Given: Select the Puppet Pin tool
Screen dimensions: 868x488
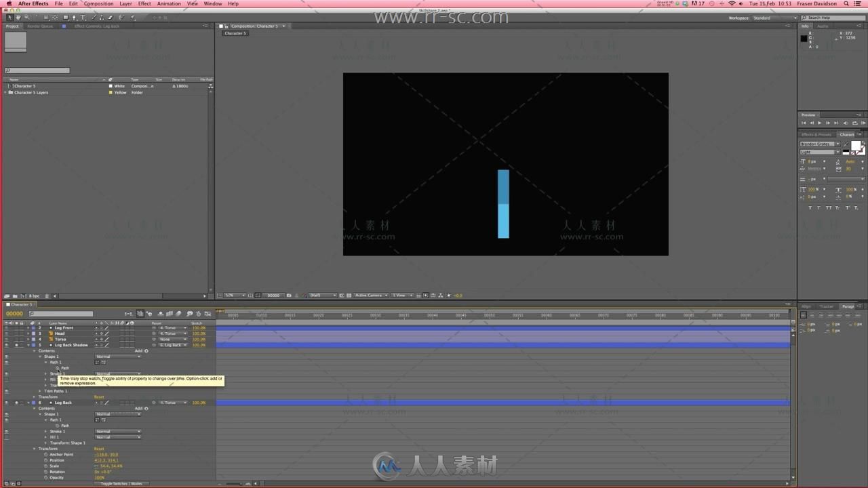Looking at the screenshot, I should (132, 18).
